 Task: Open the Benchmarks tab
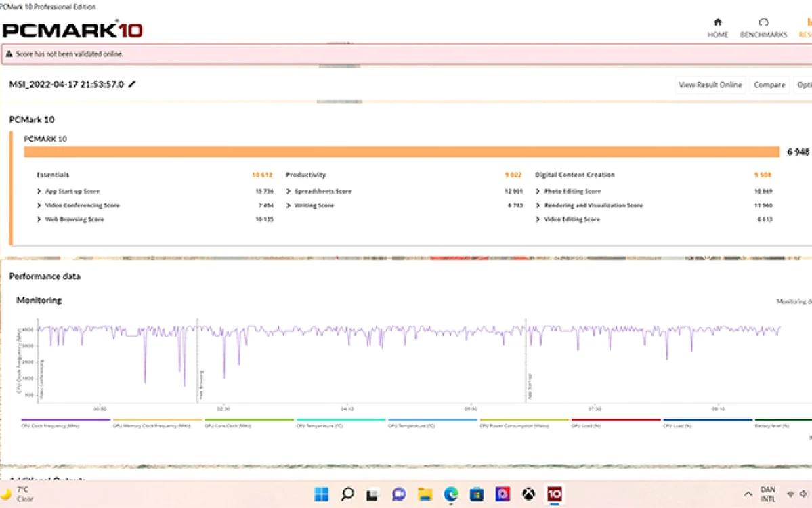(x=763, y=28)
